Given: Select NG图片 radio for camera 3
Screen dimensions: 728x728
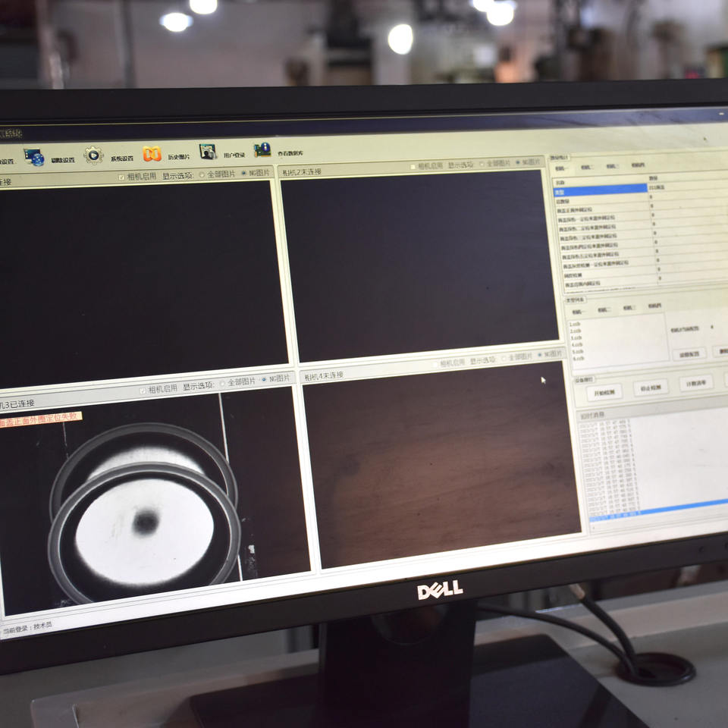Looking at the screenshot, I should (x=264, y=380).
